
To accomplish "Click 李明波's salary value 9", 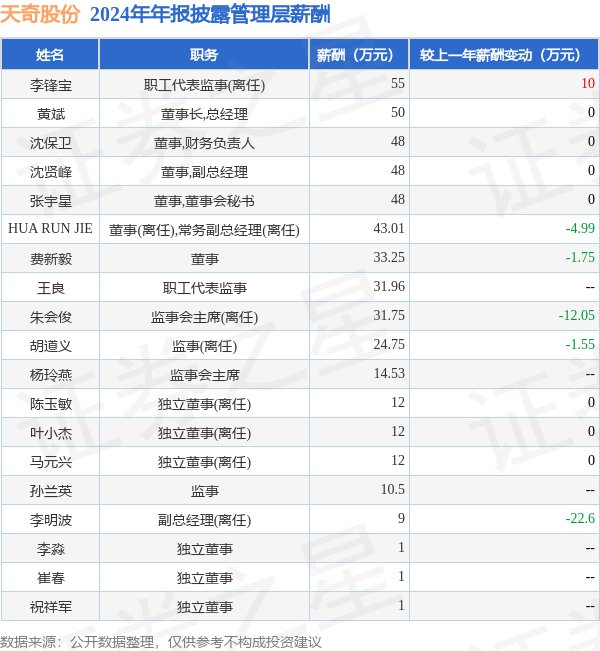I will click(x=401, y=518).
